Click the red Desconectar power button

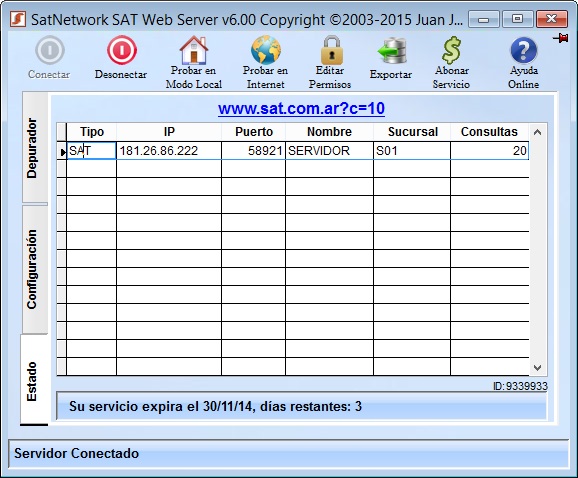click(122, 50)
